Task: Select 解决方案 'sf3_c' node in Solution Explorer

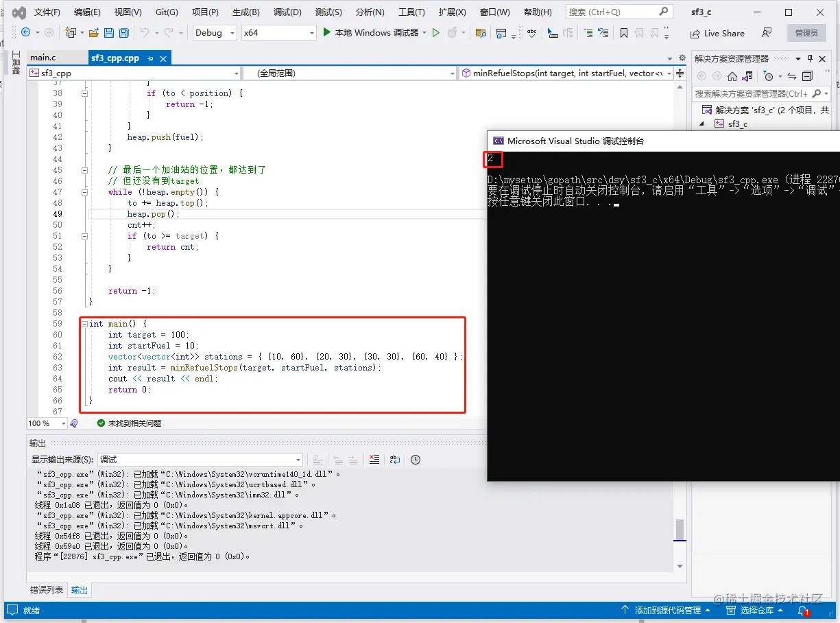Action: coord(765,110)
